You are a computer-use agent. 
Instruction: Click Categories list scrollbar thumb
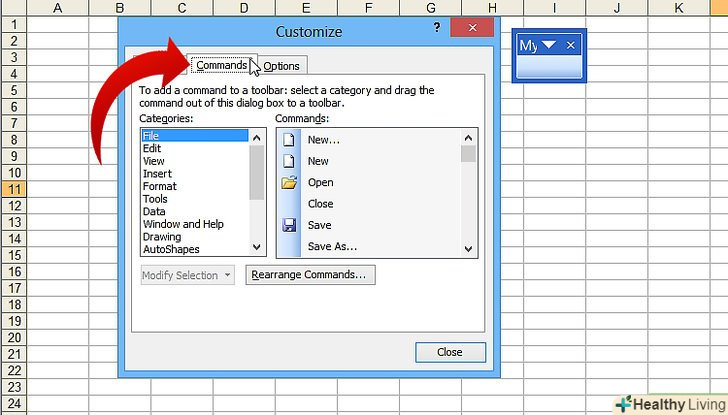coord(256,173)
